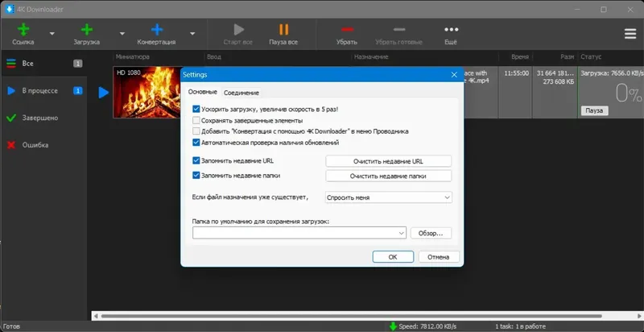Image resolution: width=644 pixels, height=332 pixels.
Task: Click the green plus Загрузка toolbar icon
Action: point(86,30)
